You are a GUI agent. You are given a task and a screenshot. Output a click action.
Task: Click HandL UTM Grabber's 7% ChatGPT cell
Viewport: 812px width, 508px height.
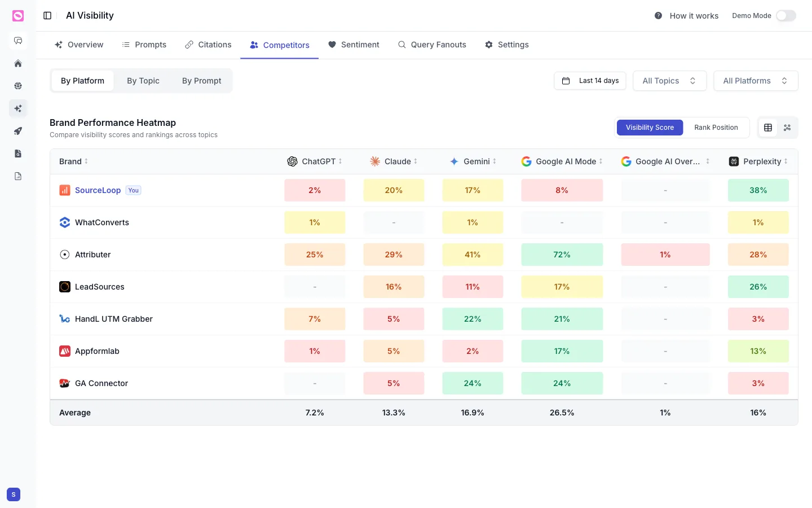pos(315,319)
